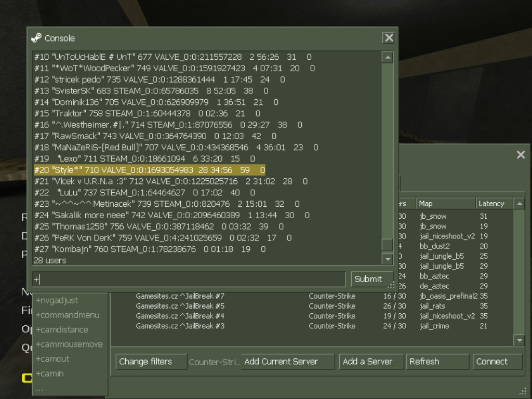Click console line #10 "UnToUcHablE # UnT"
Screen dimensions: 532x399
[172, 57]
